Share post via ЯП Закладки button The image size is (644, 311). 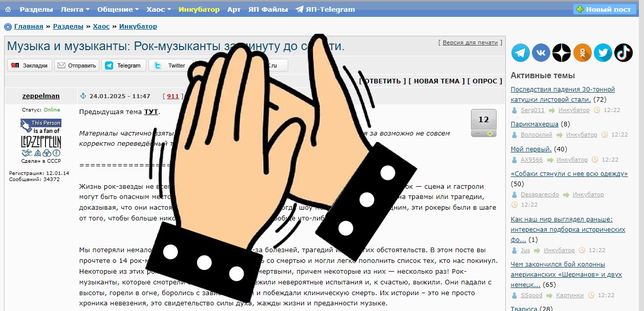pos(30,65)
